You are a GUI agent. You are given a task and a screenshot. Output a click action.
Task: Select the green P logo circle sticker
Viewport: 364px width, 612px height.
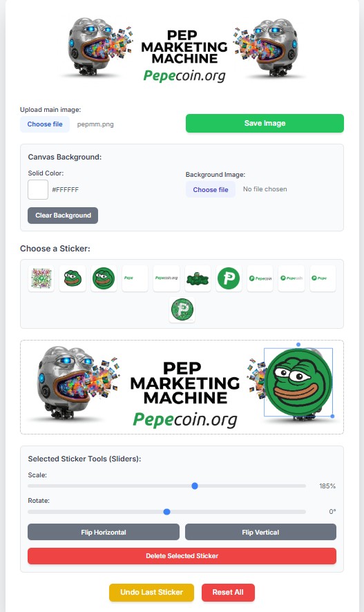(229, 278)
